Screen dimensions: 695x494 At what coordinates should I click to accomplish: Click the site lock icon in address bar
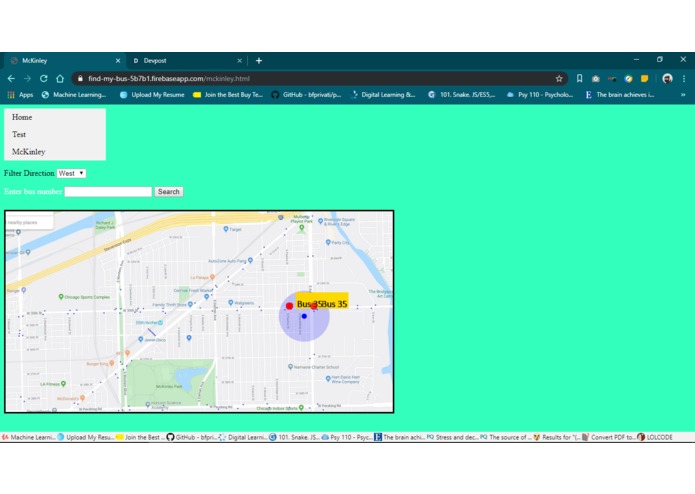(x=80, y=79)
